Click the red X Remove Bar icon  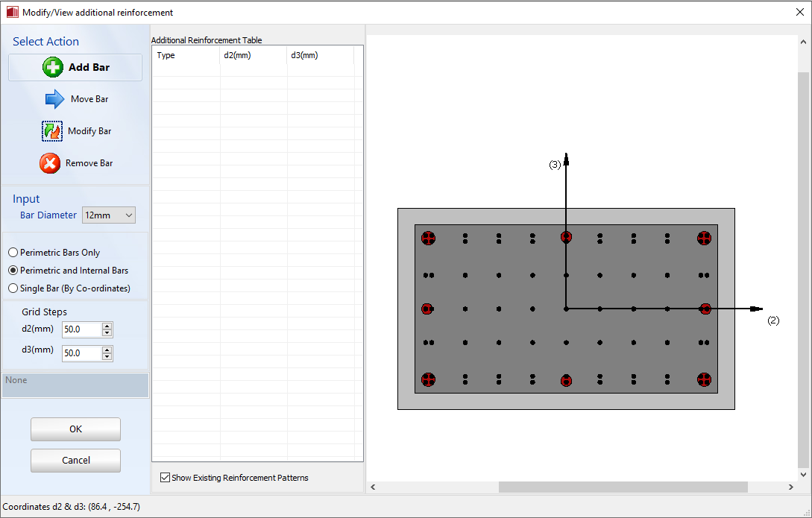point(50,163)
